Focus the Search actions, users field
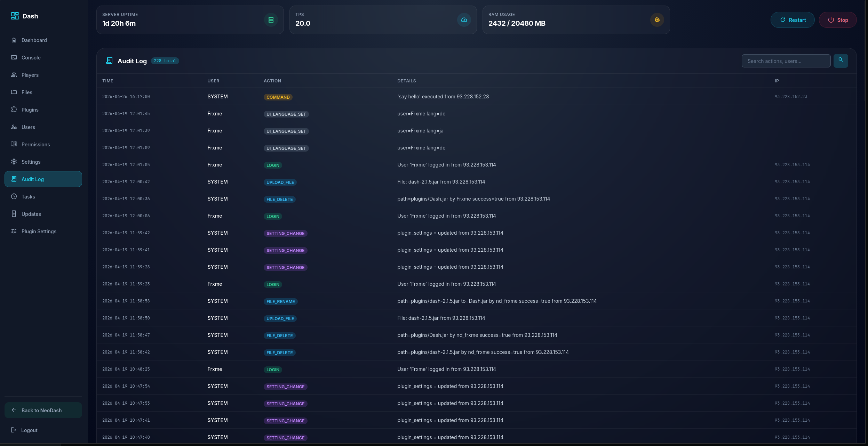Image resolution: width=868 pixels, height=446 pixels. 786,61
